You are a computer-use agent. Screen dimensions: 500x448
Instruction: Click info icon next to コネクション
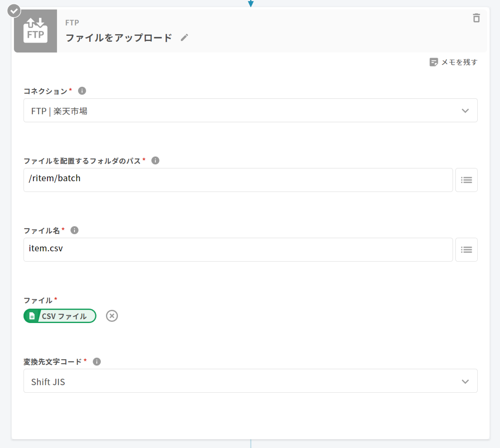[82, 91]
